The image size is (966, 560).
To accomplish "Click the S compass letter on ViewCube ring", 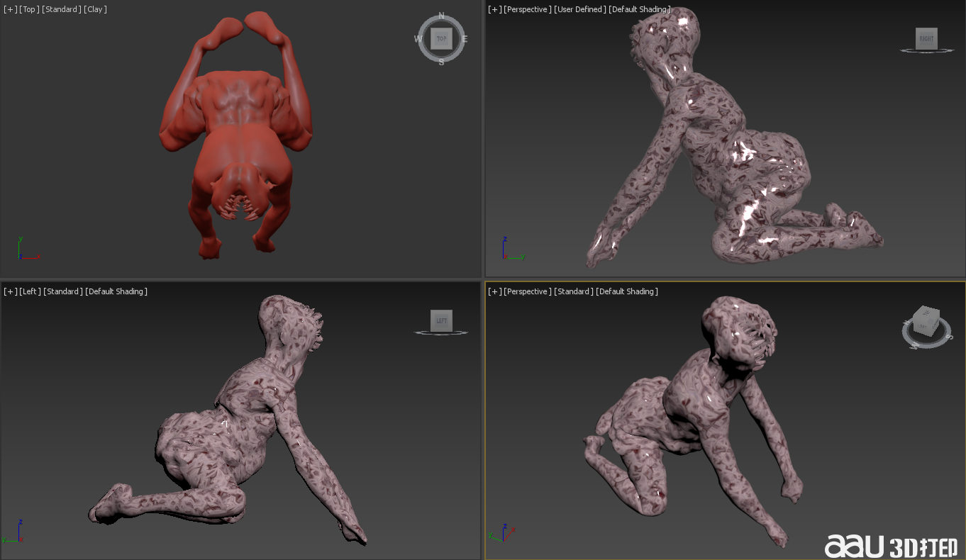I will coord(441,62).
